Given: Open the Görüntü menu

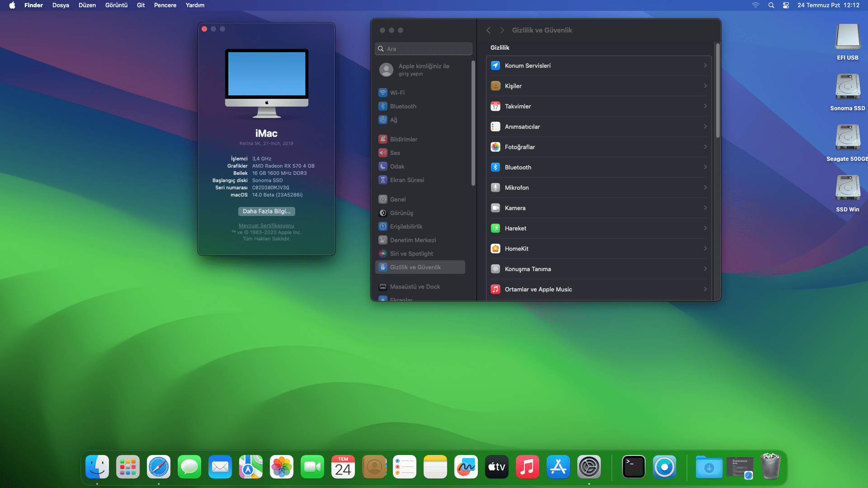Looking at the screenshot, I should pyautogui.click(x=116, y=5).
